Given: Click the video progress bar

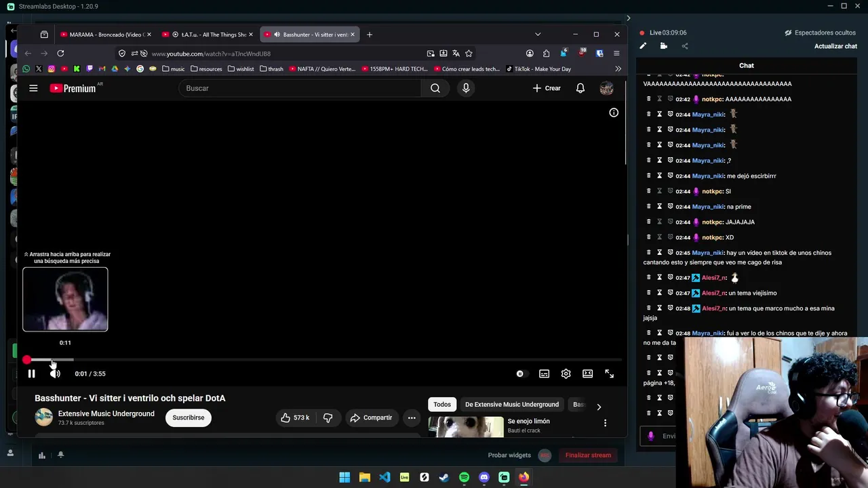Looking at the screenshot, I should click(x=323, y=360).
